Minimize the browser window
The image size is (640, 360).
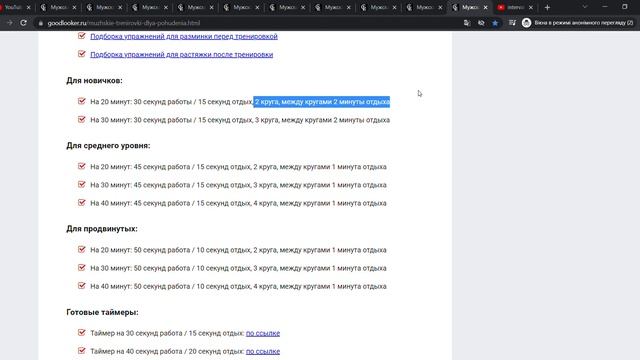605,7
